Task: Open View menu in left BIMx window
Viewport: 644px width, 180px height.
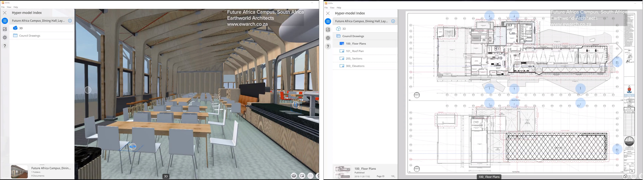Action: [x=9, y=7]
